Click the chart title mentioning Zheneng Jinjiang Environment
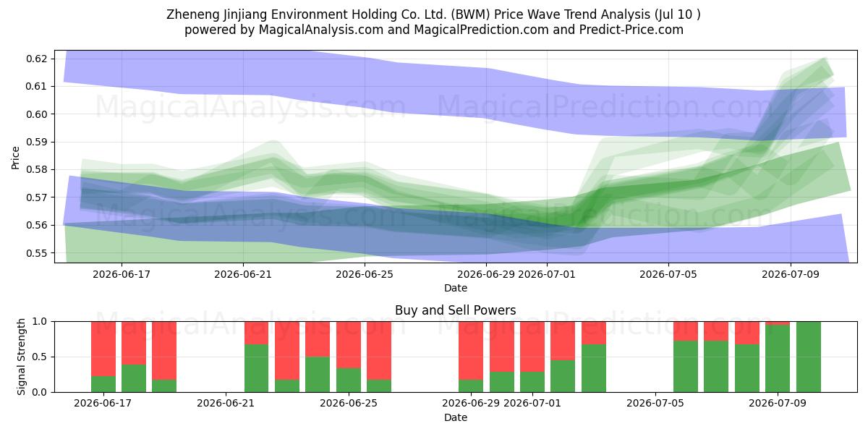Image resolution: width=868 pixels, height=434 pixels. 434,14
